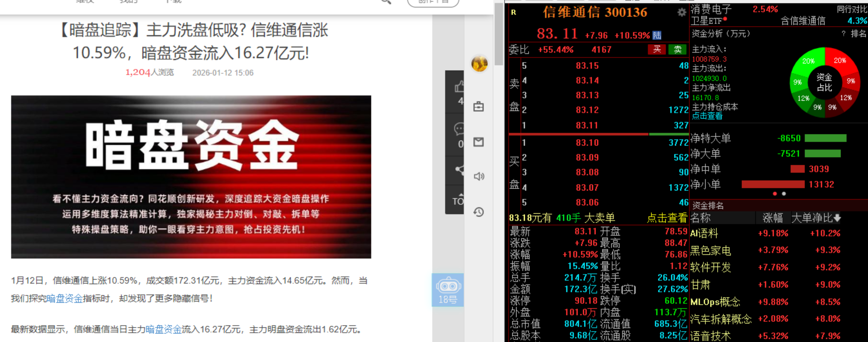This screenshot has height=342, width=868.
Task: Click the 最高 value 88.47
Action: (676, 243)
